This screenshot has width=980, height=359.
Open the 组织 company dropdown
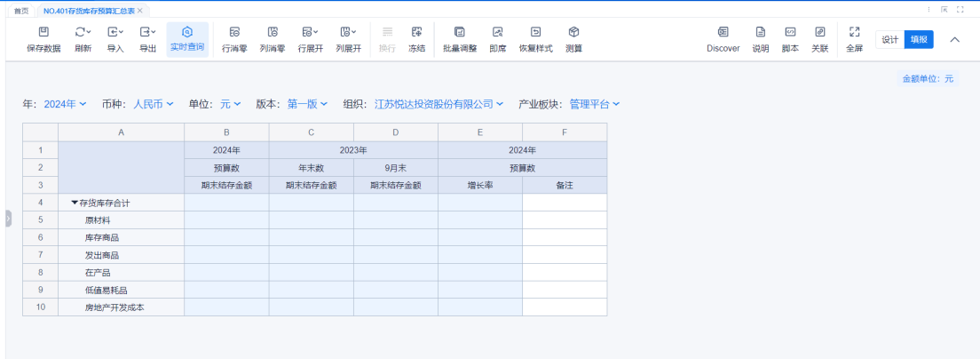[x=439, y=104]
